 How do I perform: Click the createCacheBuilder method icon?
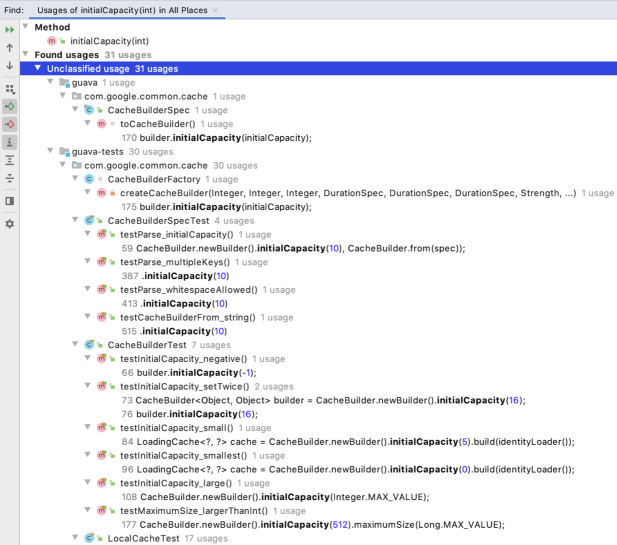tap(102, 193)
